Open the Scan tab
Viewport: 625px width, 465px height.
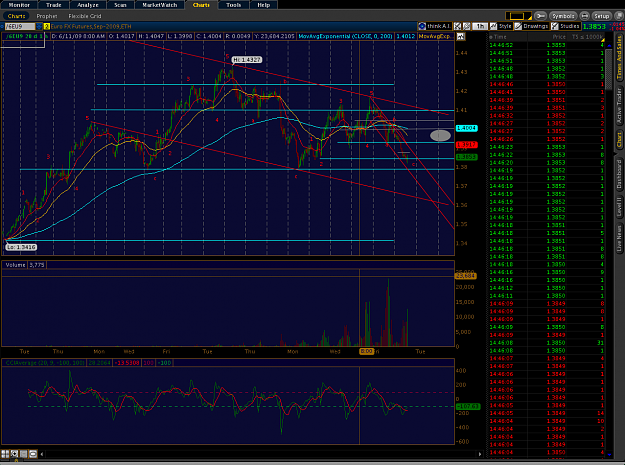pyautogui.click(x=120, y=5)
